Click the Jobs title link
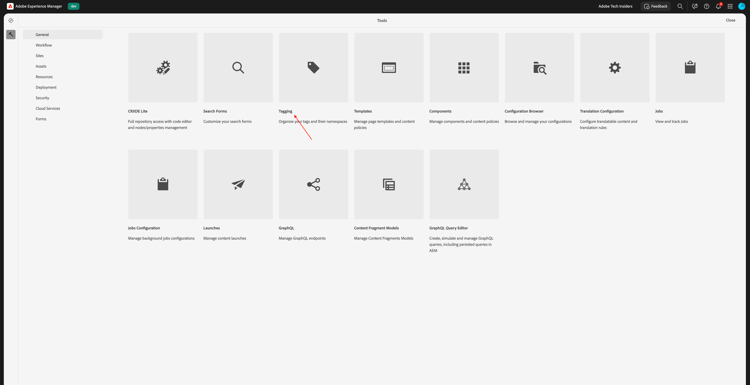The image size is (750, 385). coord(659,111)
